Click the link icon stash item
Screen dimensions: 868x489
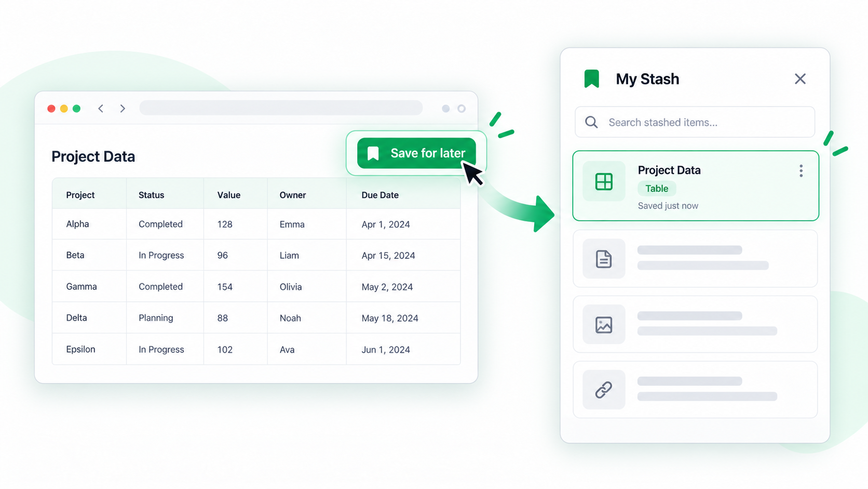coord(604,390)
